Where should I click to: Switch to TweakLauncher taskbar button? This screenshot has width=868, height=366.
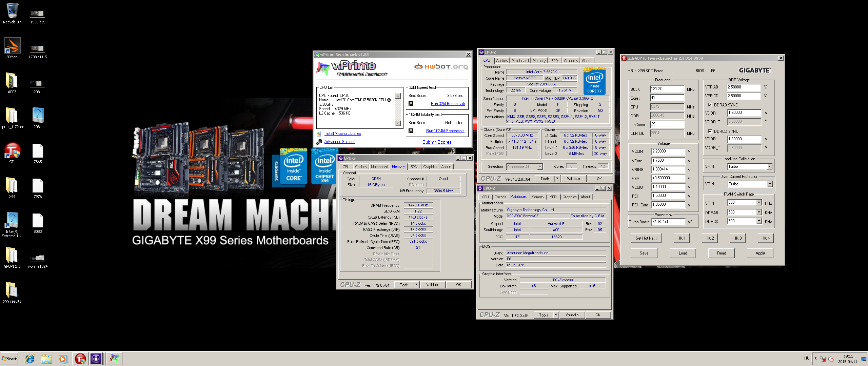(80, 359)
